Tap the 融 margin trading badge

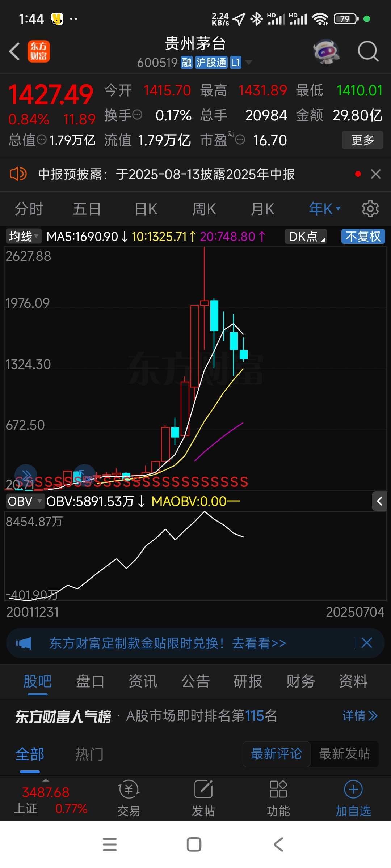187,63
